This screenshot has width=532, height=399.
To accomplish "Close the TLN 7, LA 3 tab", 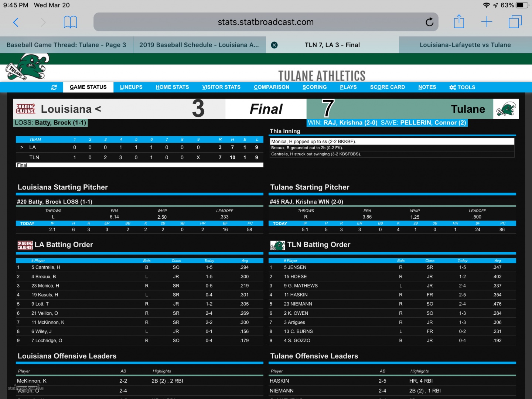I will tap(274, 45).
